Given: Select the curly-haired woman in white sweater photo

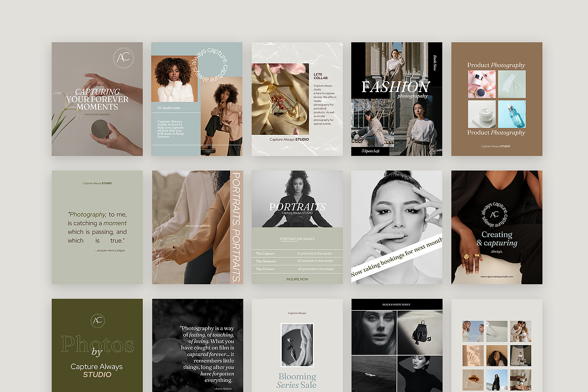Looking at the screenshot, I should click(x=174, y=78).
